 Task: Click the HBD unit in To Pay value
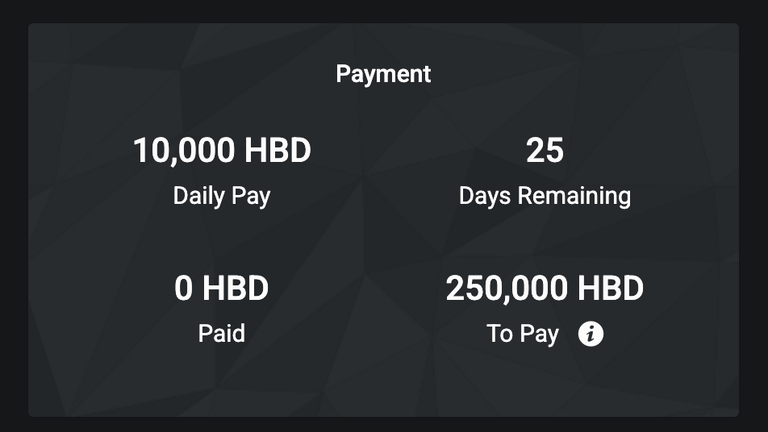(610, 288)
